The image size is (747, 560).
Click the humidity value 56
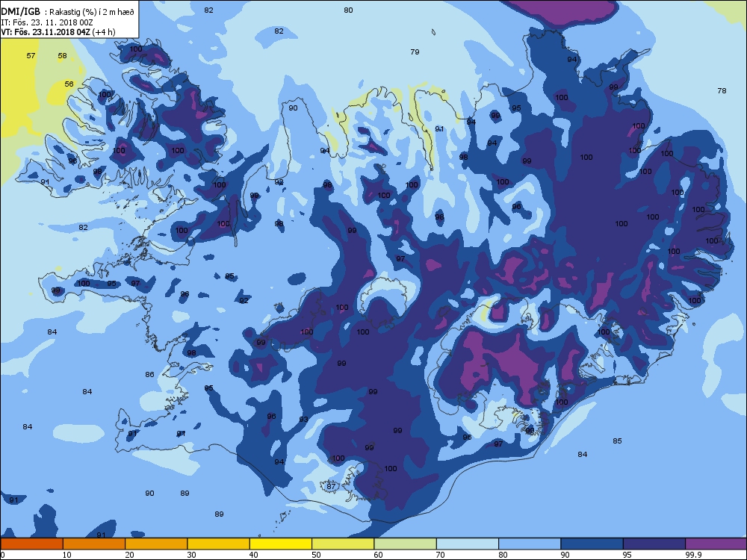click(69, 84)
